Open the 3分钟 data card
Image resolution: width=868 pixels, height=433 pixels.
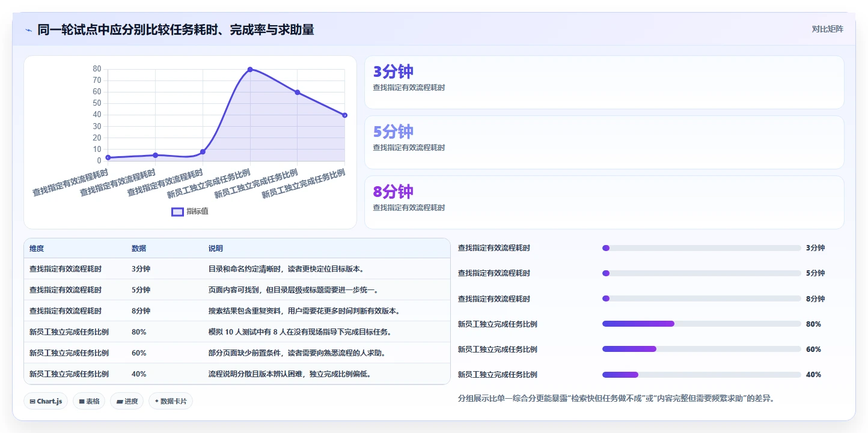[604, 82]
